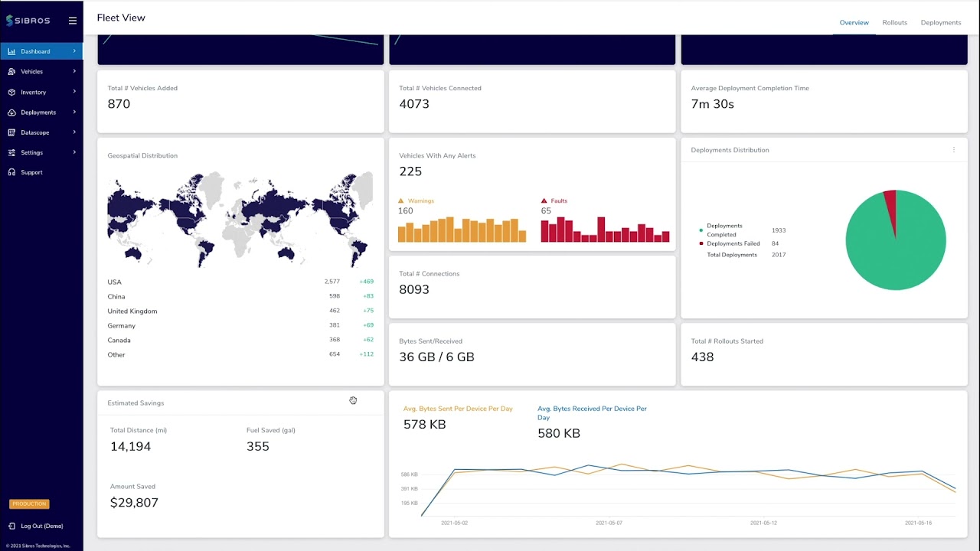Screen dimensions: 980x551
Task: Click the Estimated Savings card heading
Action: pyautogui.click(x=136, y=403)
